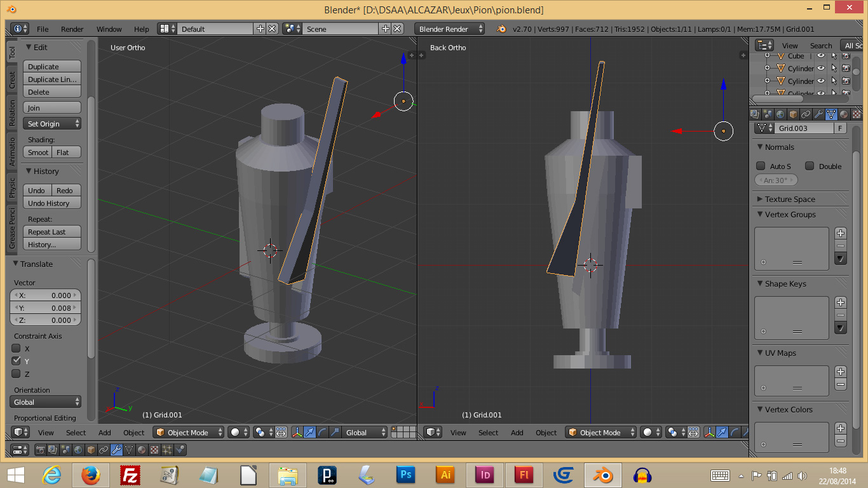868x488 pixels.
Task: Open the Object Mode dropdown in left viewport
Action: [189, 433]
